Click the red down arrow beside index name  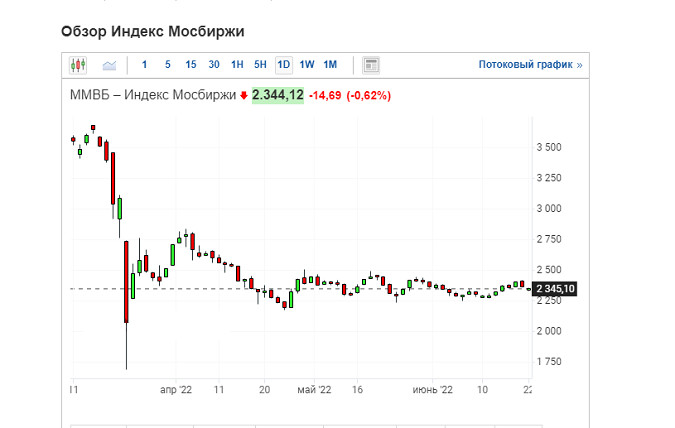[x=244, y=96]
